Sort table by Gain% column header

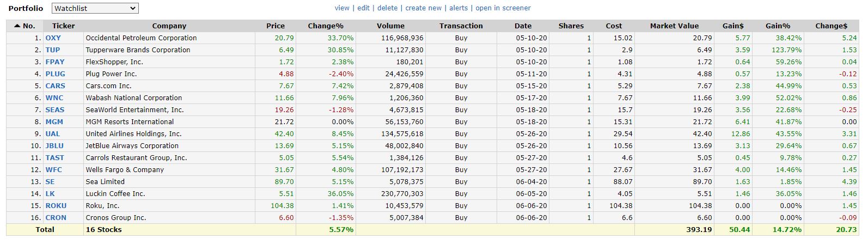coord(778,26)
